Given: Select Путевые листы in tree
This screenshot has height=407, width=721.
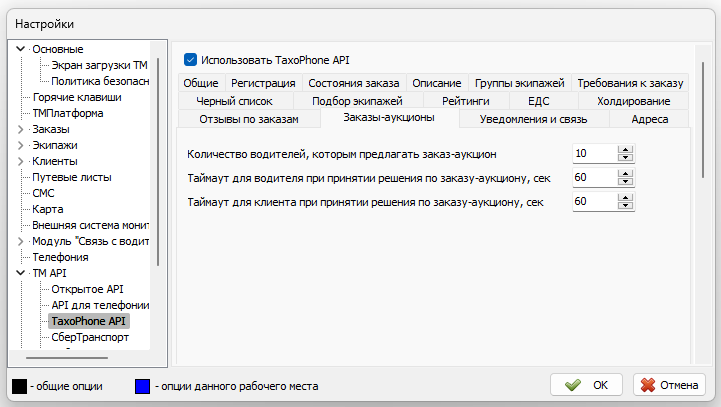Looking at the screenshot, I should point(72,178).
